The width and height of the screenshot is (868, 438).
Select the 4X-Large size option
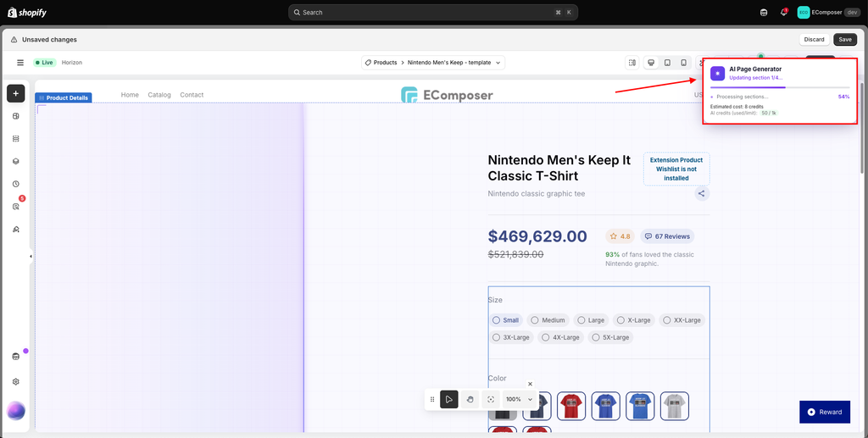561,337
